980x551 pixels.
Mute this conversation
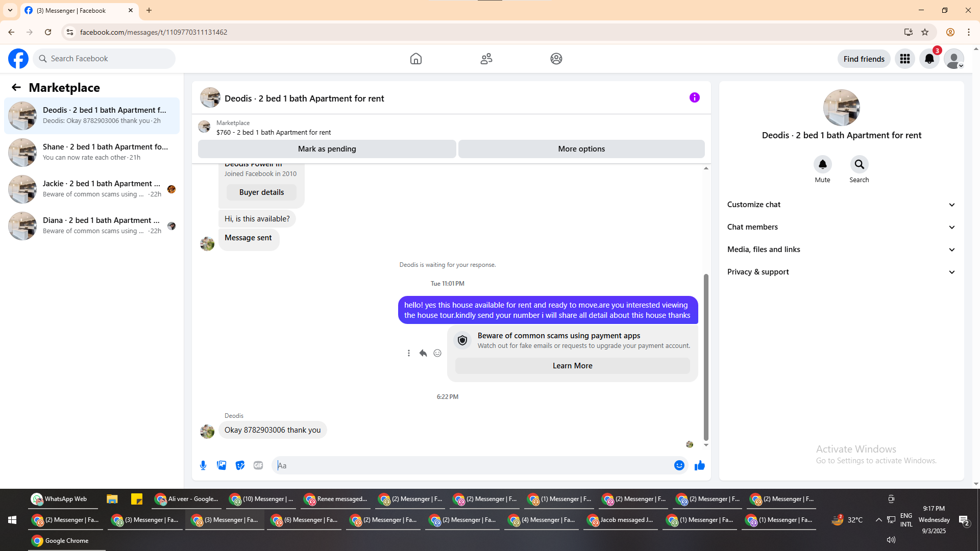pos(823,164)
